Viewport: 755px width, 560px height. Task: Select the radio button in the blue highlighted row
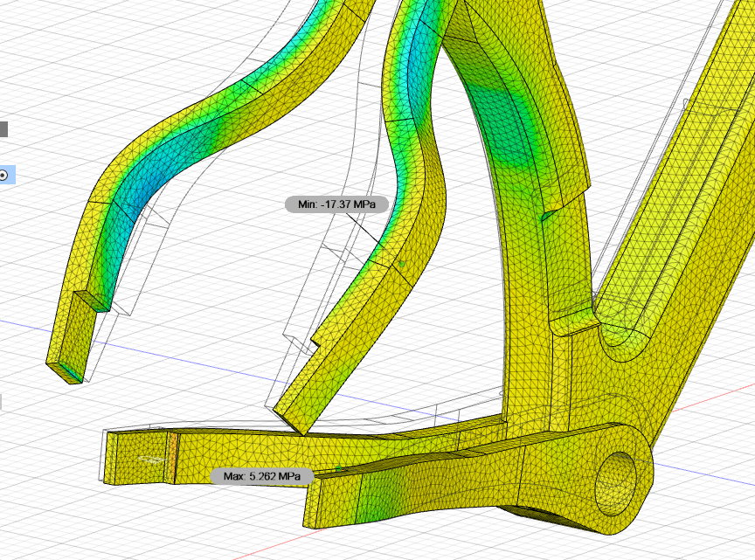[x=3, y=176]
